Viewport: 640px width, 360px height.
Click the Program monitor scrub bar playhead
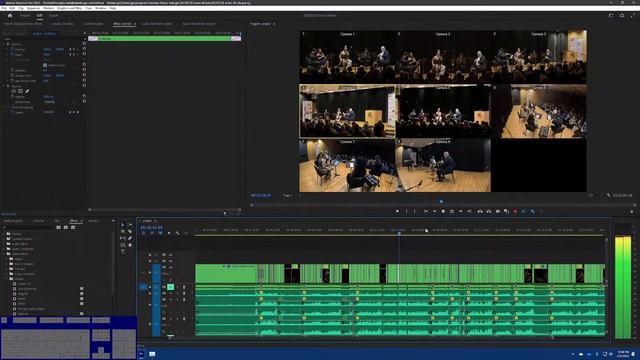(x=441, y=202)
